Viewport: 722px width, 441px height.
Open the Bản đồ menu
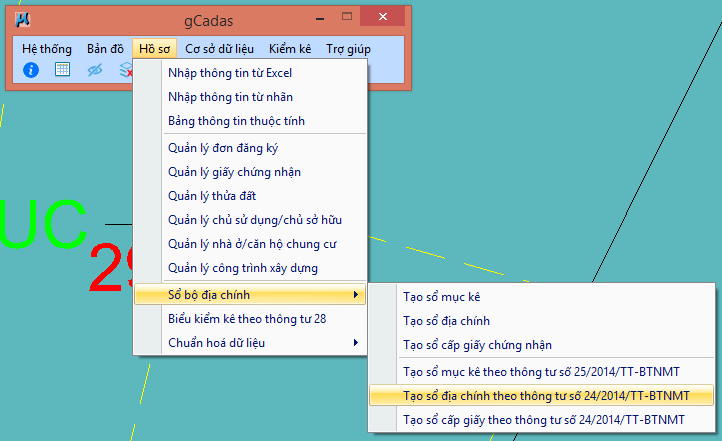(105, 47)
